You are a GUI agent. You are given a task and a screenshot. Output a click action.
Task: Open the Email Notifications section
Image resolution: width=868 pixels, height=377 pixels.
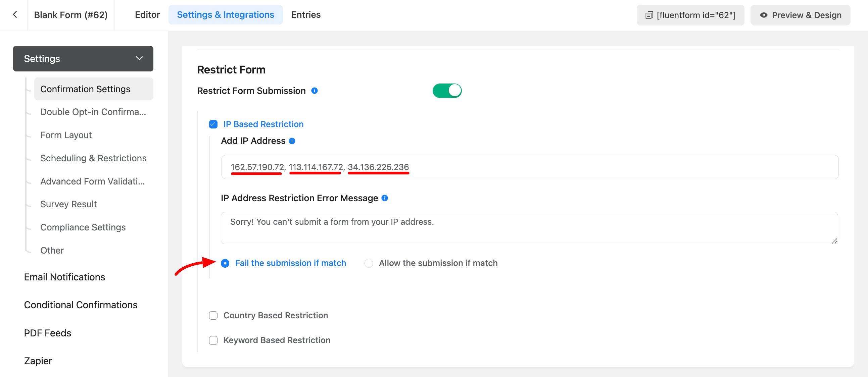64,277
